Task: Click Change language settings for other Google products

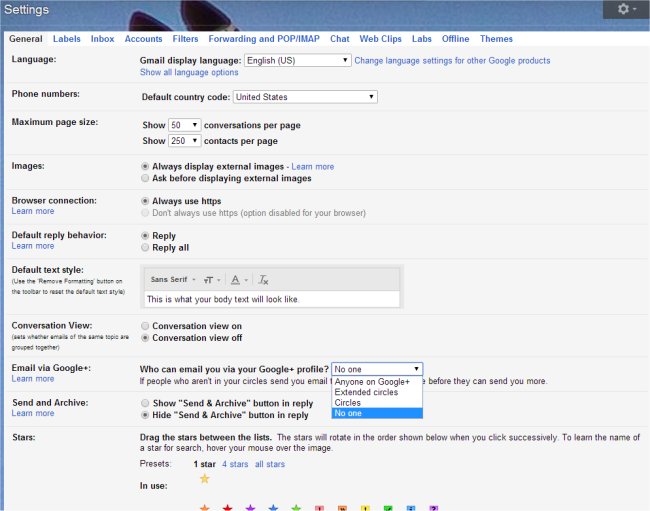Action: 452,61
